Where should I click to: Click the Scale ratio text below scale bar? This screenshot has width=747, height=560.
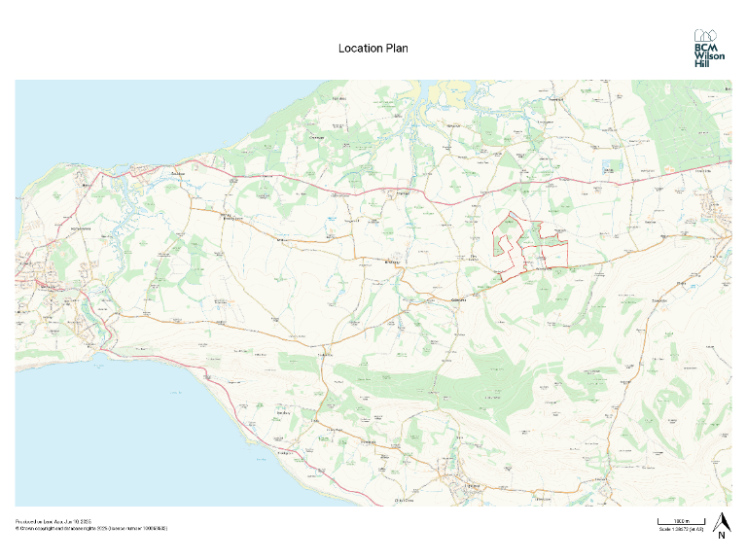tap(675, 530)
